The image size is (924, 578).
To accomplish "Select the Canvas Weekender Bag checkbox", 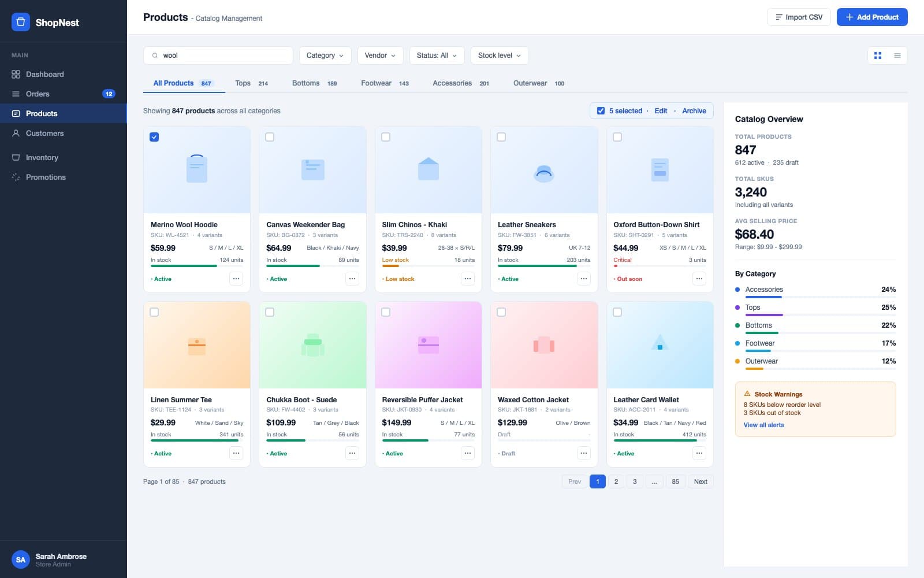I will click(x=270, y=137).
